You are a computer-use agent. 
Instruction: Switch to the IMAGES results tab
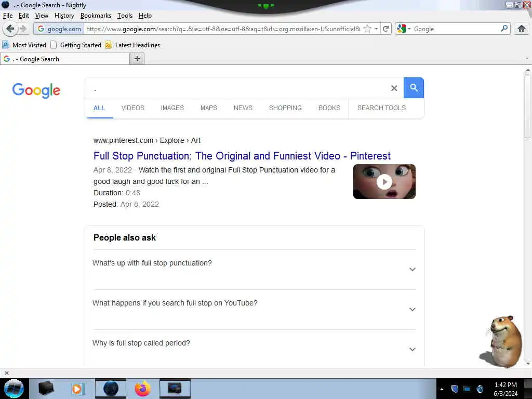[172, 108]
